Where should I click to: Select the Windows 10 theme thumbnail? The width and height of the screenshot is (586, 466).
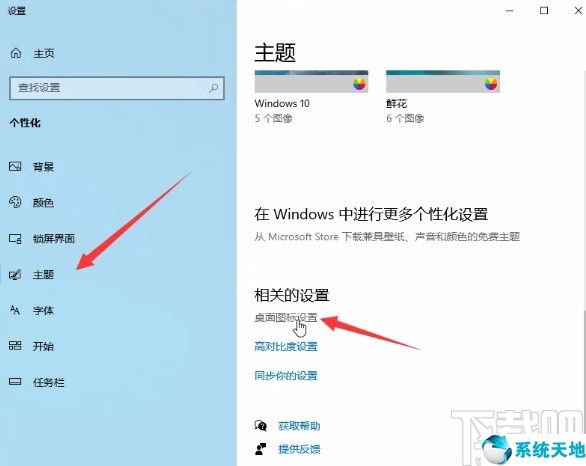click(311, 81)
